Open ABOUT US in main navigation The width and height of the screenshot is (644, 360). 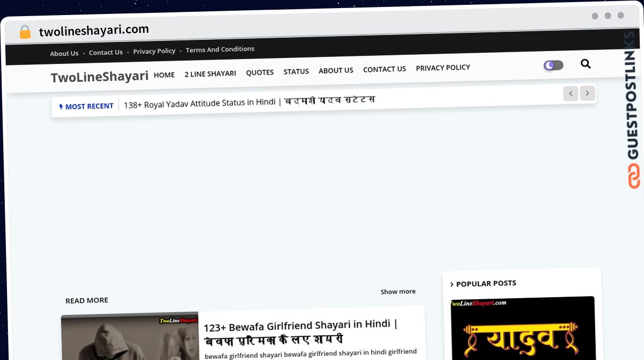(x=336, y=70)
